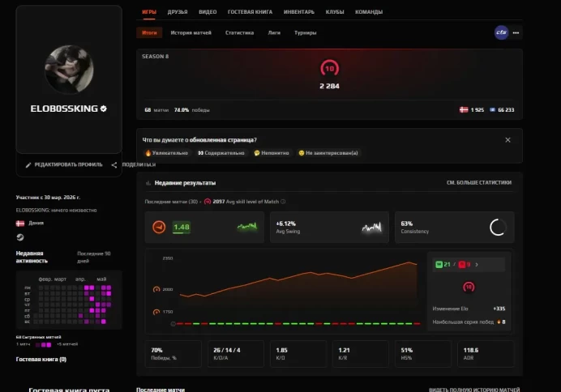
Task: Click the red L losses badge
Action: (462, 264)
